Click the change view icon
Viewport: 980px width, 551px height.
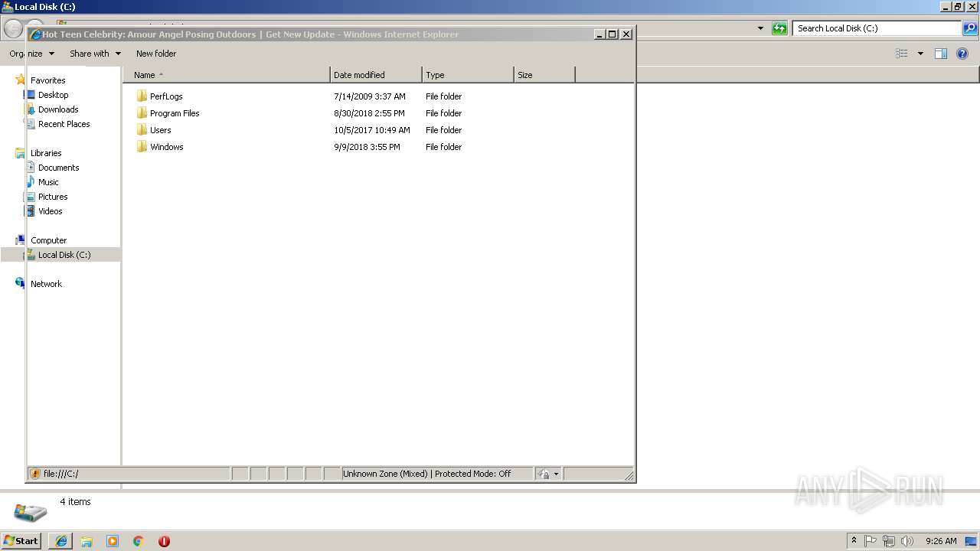pos(902,54)
